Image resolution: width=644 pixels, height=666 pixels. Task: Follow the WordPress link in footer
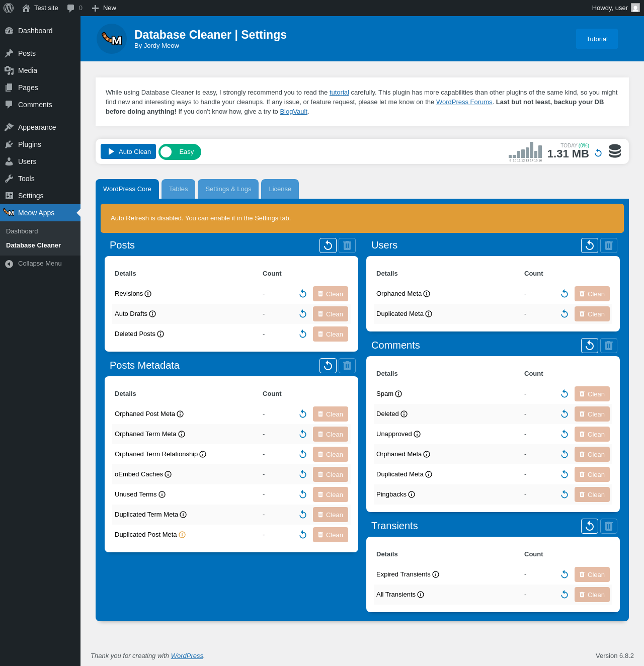pos(187,656)
